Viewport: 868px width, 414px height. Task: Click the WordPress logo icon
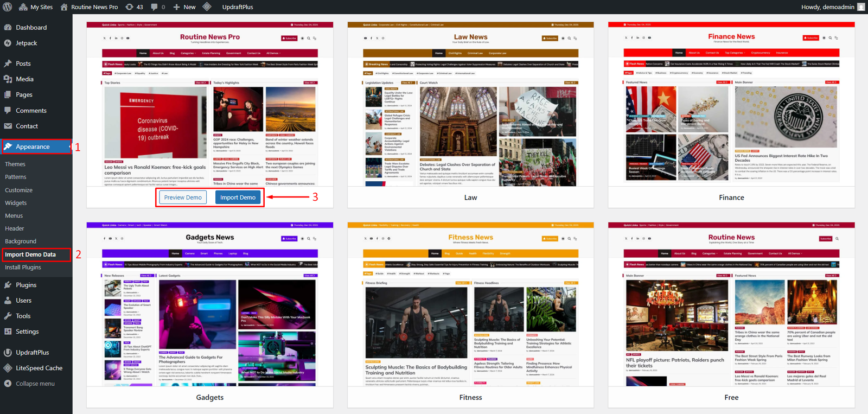[x=8, y=7]
